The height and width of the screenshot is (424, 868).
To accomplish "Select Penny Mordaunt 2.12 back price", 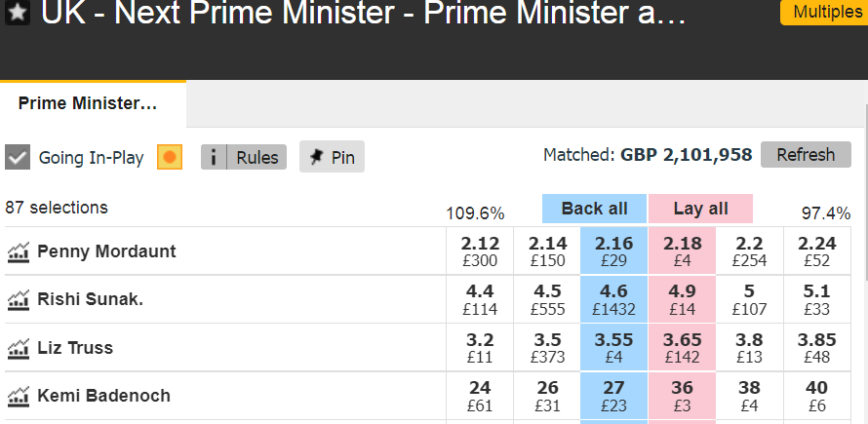I will pyautogui.click(x=480, y=251).
